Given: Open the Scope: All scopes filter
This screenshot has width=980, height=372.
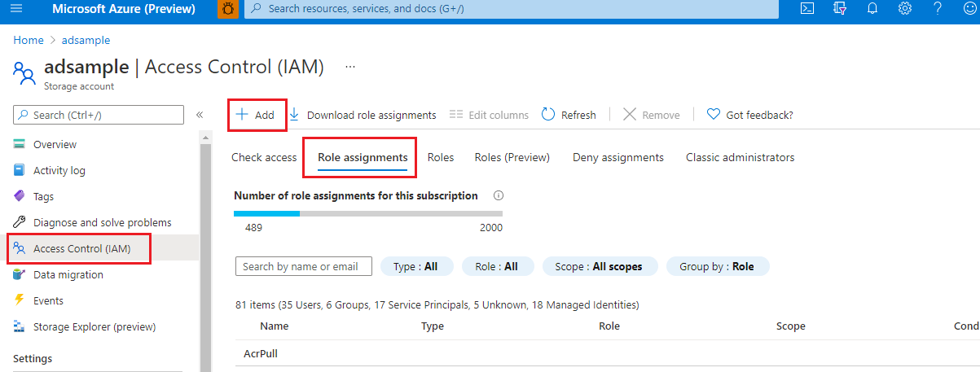Looking at the screenshot, I should pyautogui.click(x=598, y=266).
